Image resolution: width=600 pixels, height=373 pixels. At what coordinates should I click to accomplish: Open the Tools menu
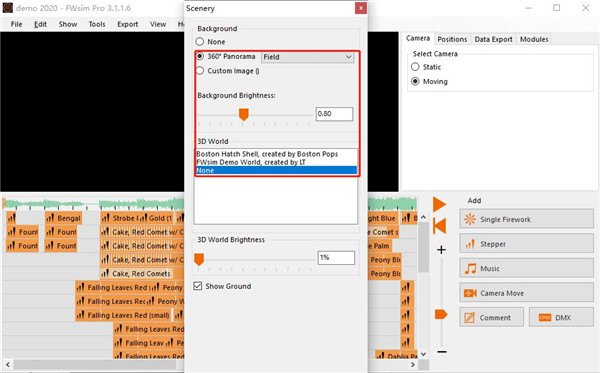click(97, 24)
